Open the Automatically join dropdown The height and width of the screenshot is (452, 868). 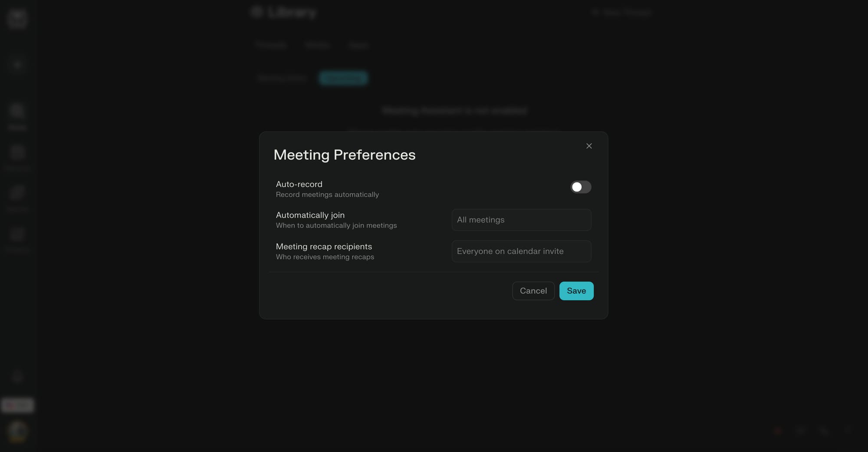pyautogui.click(x=521, y=220)
